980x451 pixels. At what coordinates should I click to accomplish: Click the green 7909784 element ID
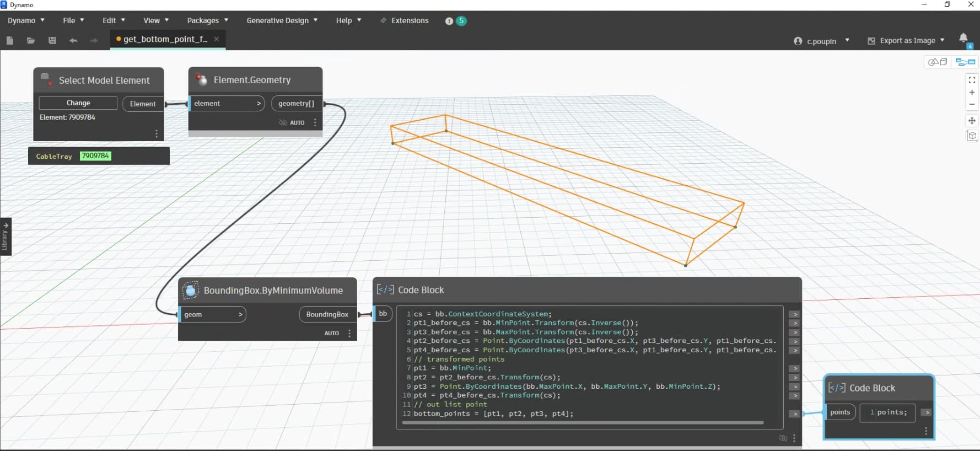[95, 156]
